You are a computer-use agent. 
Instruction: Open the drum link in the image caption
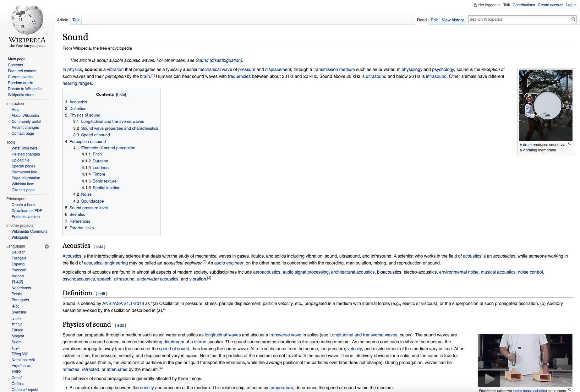[x=527, y=145]
